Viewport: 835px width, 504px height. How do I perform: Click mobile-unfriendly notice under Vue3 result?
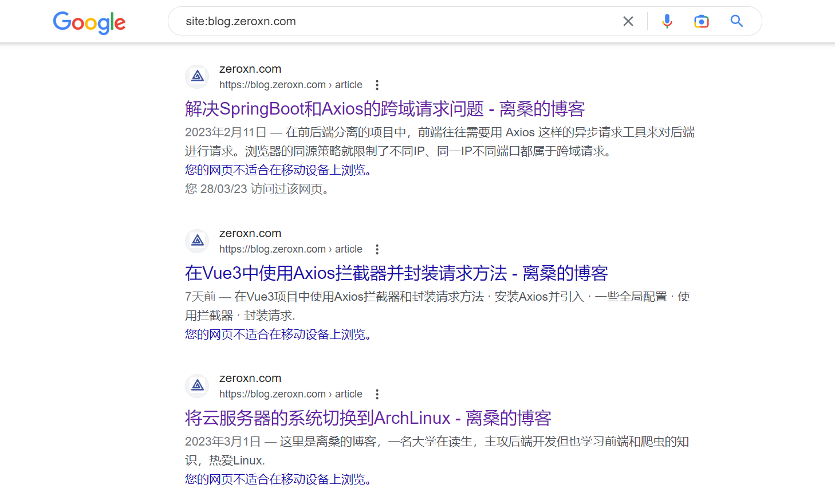[278, 334]
